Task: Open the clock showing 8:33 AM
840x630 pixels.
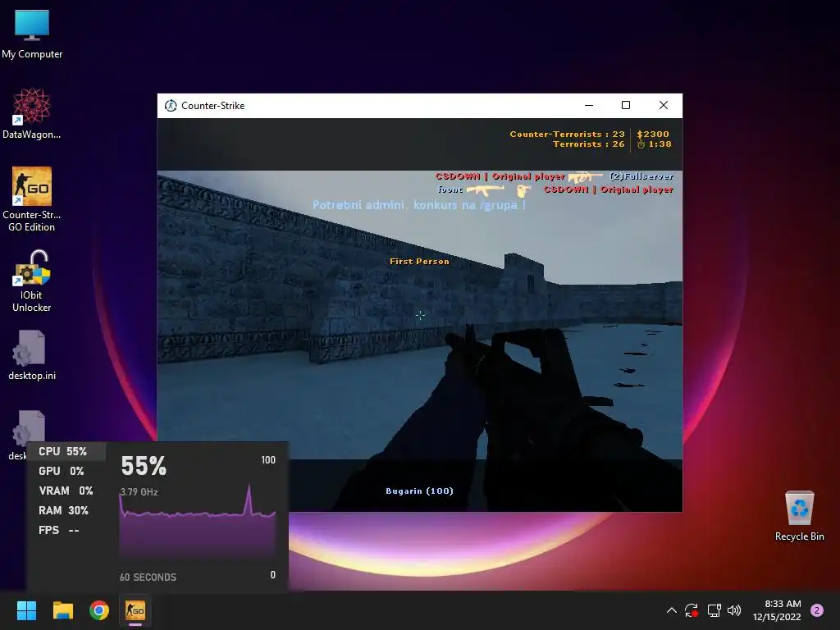Action: tap(777, 610)
